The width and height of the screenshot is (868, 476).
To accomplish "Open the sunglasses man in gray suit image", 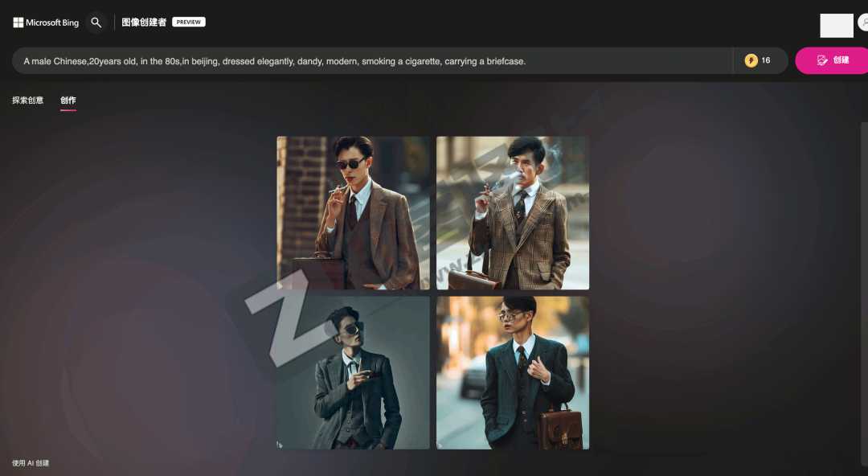I will pos(353,372).
